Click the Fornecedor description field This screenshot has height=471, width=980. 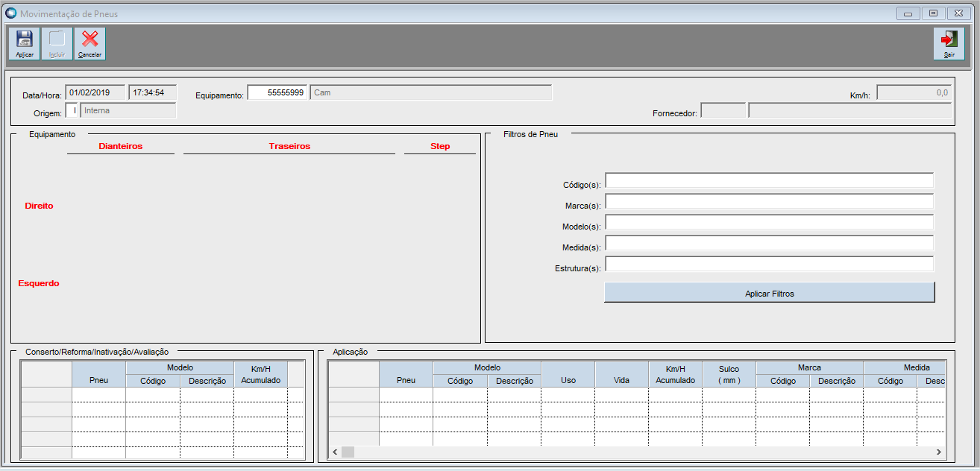point(850,110)
